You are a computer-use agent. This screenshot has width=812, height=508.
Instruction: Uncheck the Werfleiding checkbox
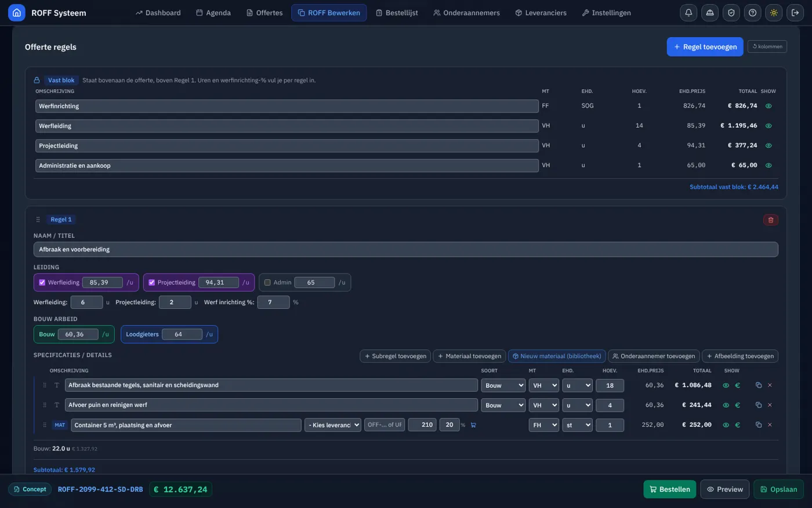point(42,283)
